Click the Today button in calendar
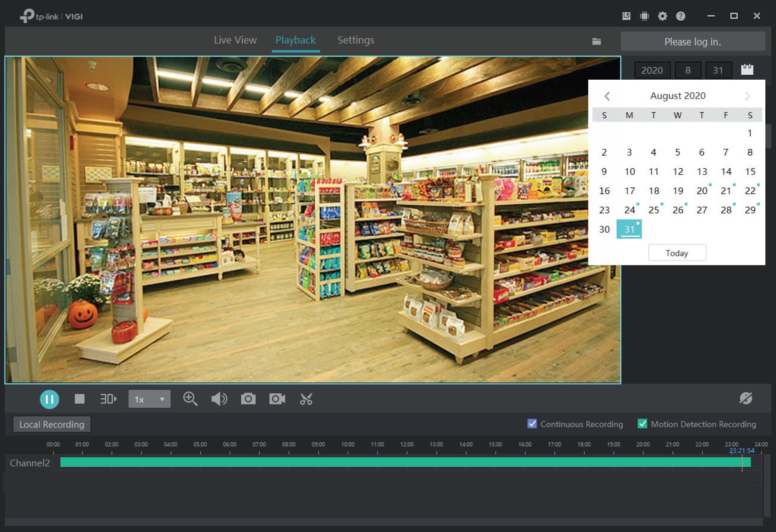Screen dimensions: 776x532 pos(677,253)
